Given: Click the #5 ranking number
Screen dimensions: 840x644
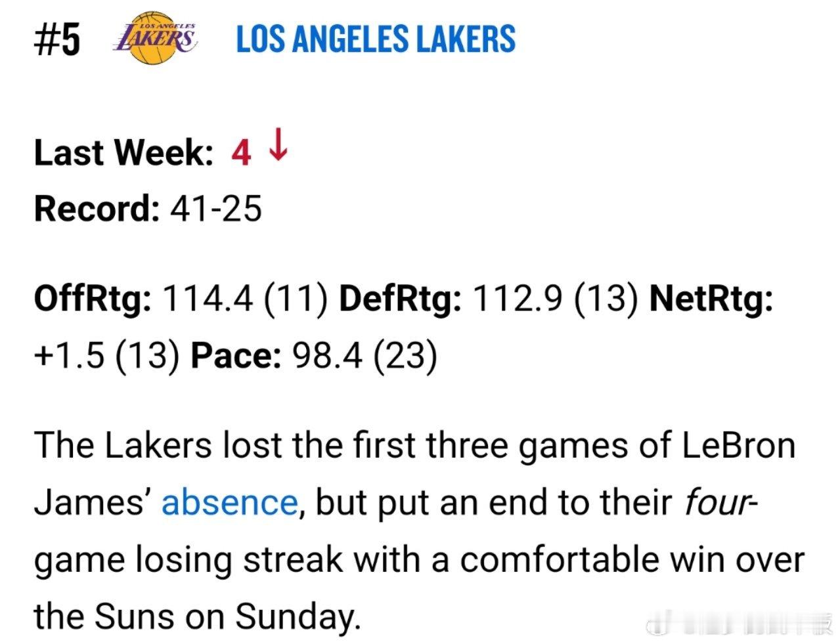Looking at the screenshot, I should point(57,39).
